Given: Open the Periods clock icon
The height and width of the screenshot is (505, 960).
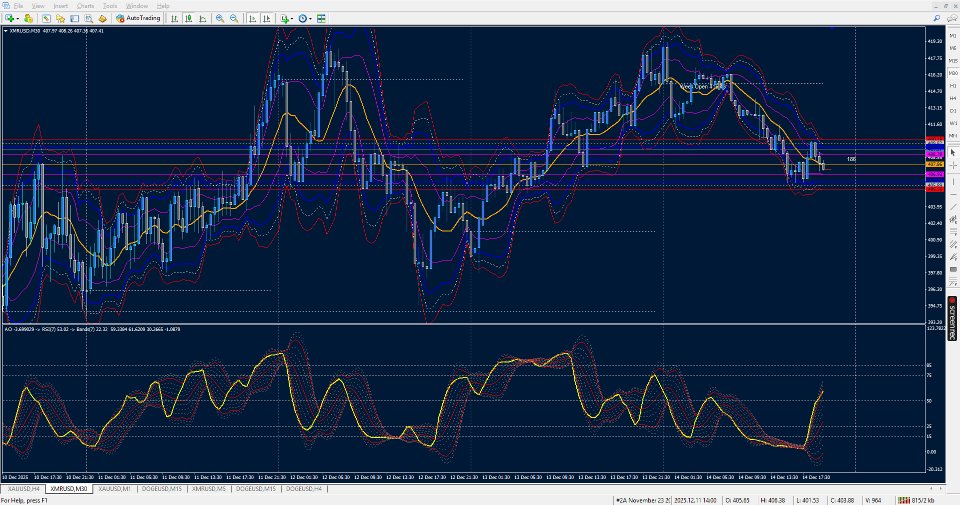Looking at the screenshot, I should pos(302,18).
